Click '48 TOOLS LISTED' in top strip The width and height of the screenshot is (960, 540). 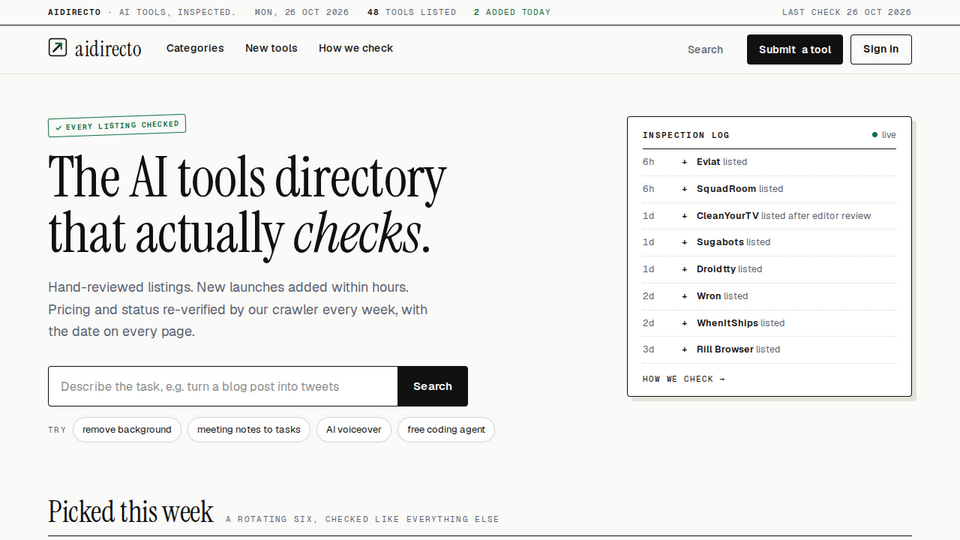[411, 12]
